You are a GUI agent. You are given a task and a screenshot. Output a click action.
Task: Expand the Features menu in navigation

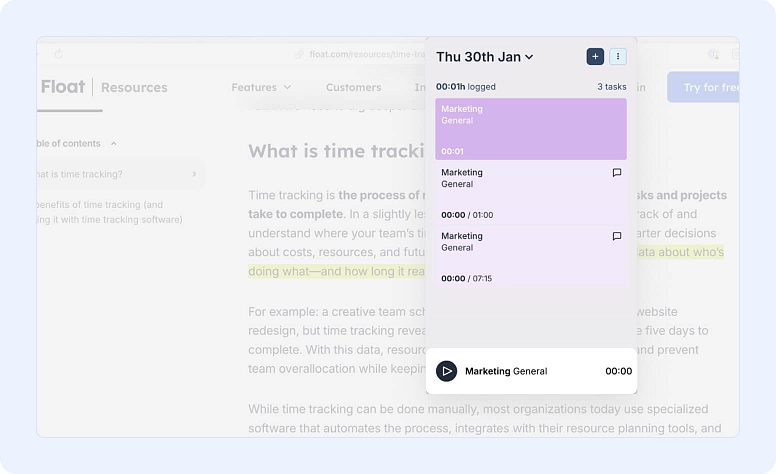click(x=261, y=88)
